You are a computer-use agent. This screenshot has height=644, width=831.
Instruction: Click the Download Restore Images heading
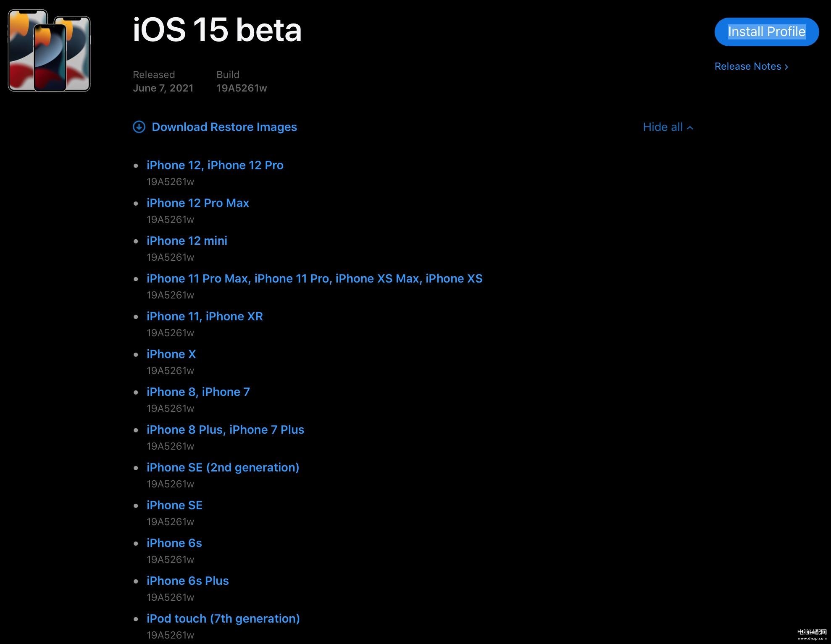point(224,127)
